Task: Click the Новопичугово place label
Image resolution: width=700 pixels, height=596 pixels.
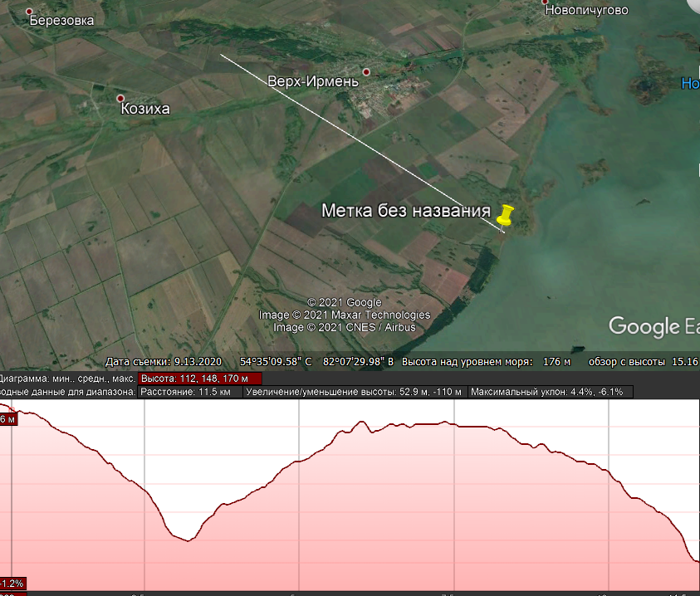Action: pyautogui.click(x=586, y=11)
